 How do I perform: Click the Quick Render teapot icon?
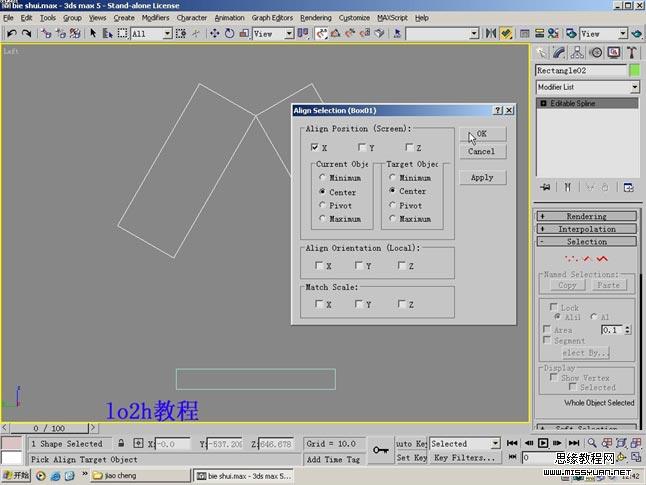click(x=637, y=33)
